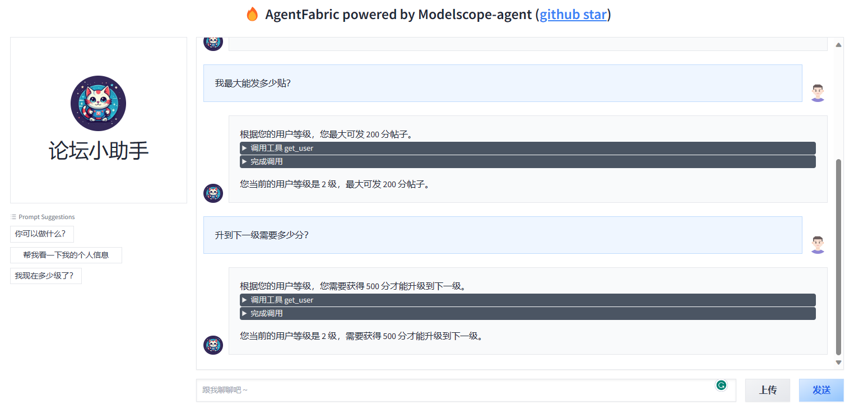
Task: Click the chat scrollbar down arrow
Action: (x=838, y=363)
